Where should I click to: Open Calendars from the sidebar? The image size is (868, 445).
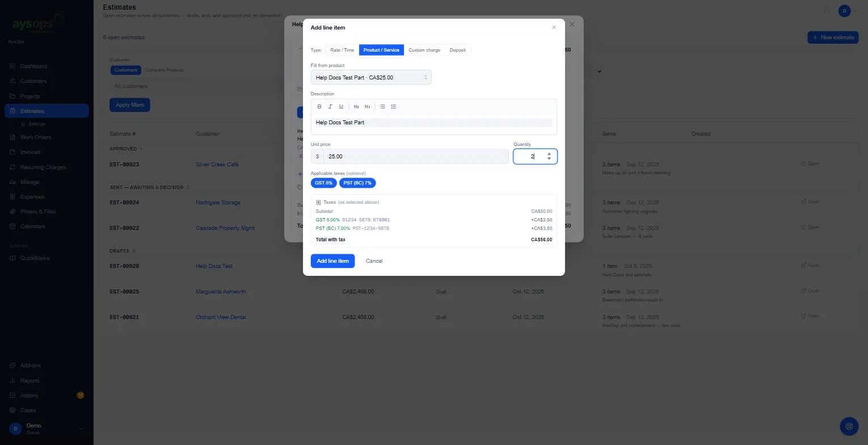[32, 226]
